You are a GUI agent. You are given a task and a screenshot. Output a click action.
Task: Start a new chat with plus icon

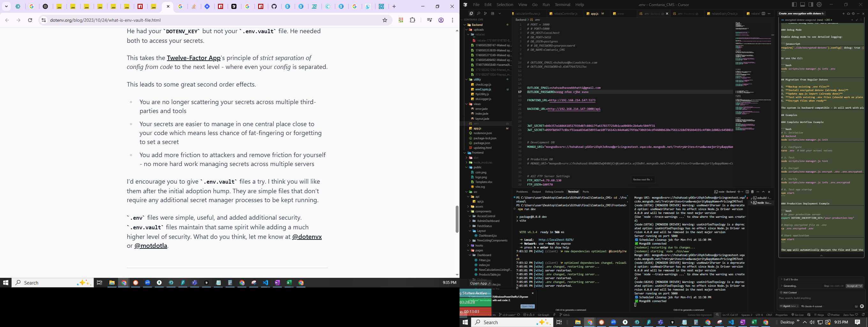tap(844, 14)
